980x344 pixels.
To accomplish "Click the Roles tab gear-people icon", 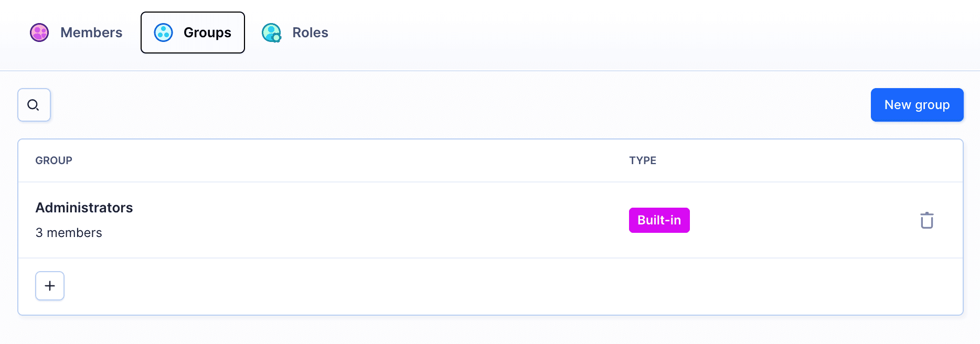I will 271,33.
